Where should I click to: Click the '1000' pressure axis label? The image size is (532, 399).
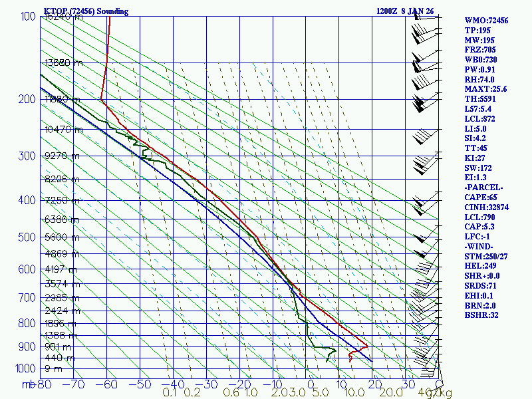pos(25,368)
